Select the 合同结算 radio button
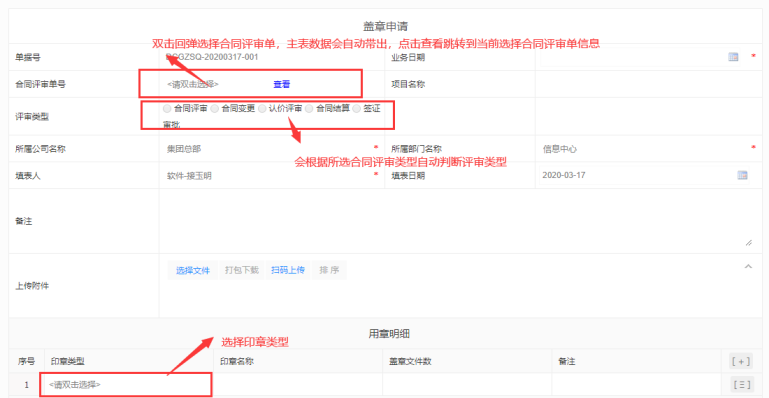Screen dimensions: 769x398 [x=309, y=109]
